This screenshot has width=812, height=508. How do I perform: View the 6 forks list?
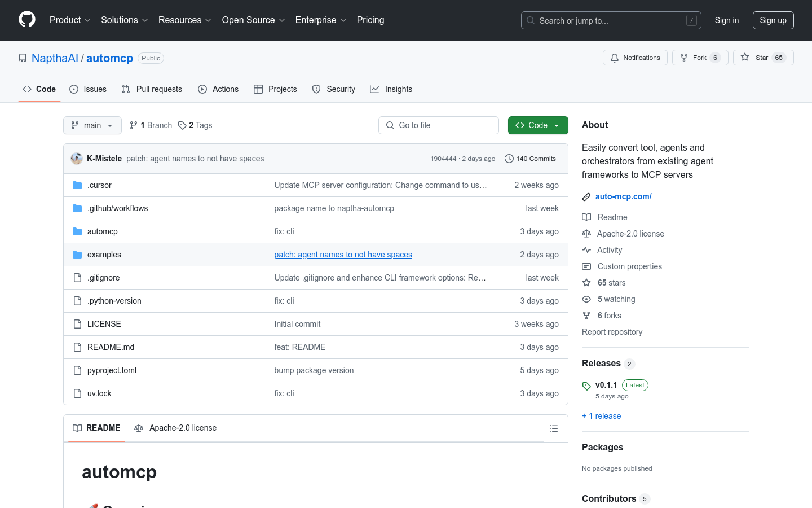tap(602, 316)
